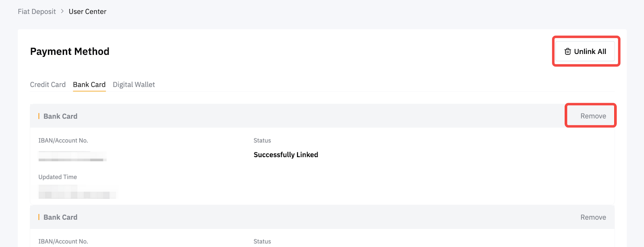Click the first card's Status label
Viewport: 644px width, 247px height.
pos(262,141)
